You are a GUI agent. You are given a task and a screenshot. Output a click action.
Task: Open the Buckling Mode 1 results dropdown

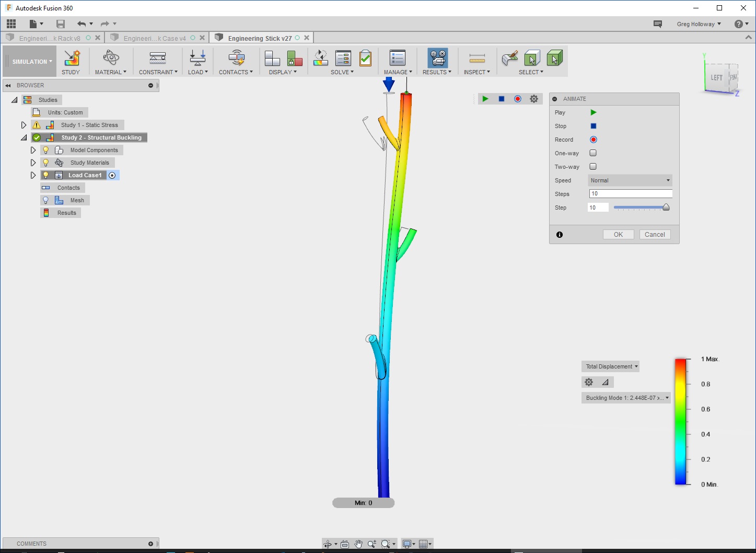[x=625, y=397]
